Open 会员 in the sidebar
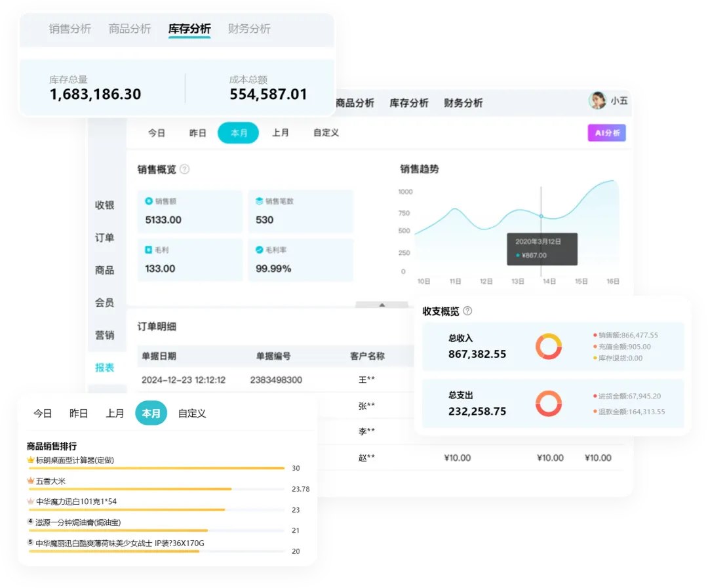 (x=104, y=303)
